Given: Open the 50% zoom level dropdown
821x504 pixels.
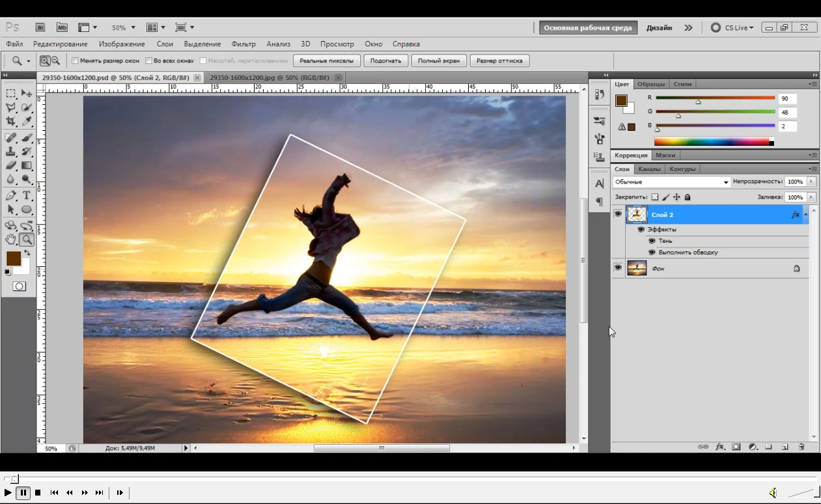Looking at the screenshot, I should (x=124, y=28).
